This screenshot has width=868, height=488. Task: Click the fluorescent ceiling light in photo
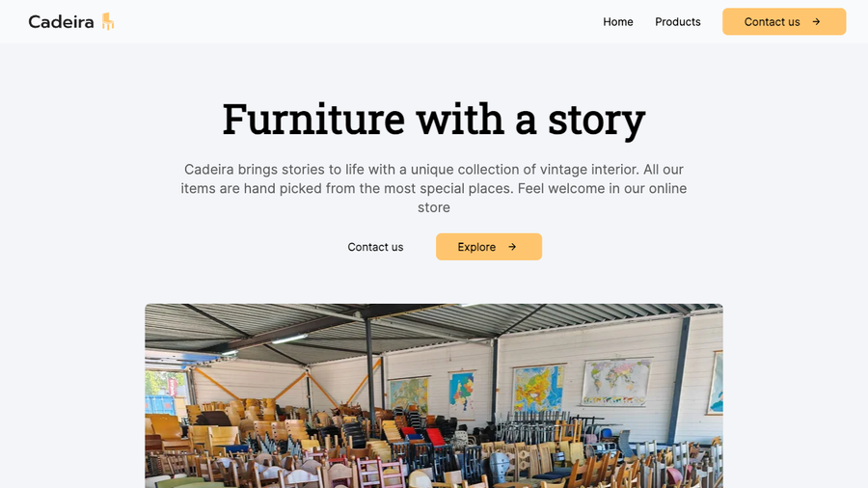pos(287,339)
